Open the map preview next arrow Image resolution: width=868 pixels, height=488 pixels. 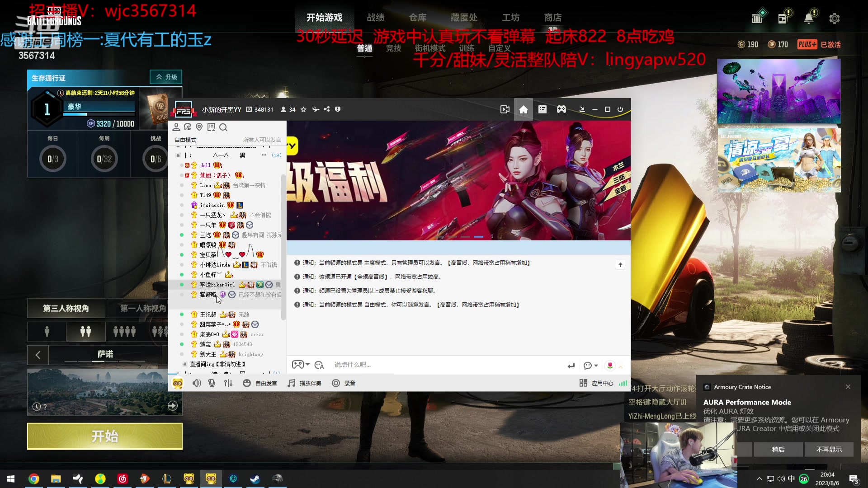pyautogui.click(x=172, y=406)
